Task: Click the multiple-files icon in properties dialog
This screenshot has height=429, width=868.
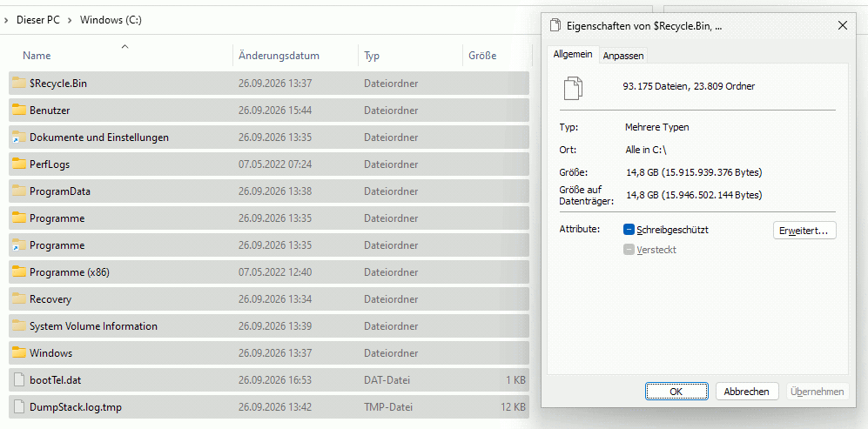Action: coord(573,88)
